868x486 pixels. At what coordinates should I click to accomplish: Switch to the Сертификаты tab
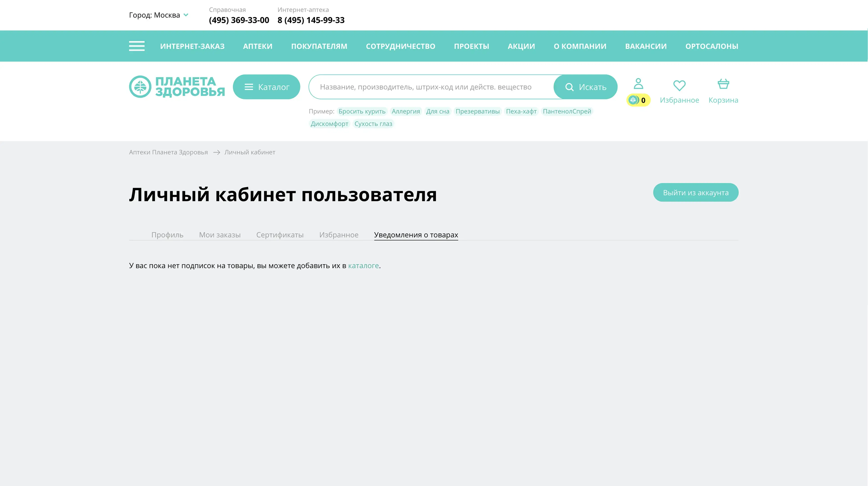point(280,235)
